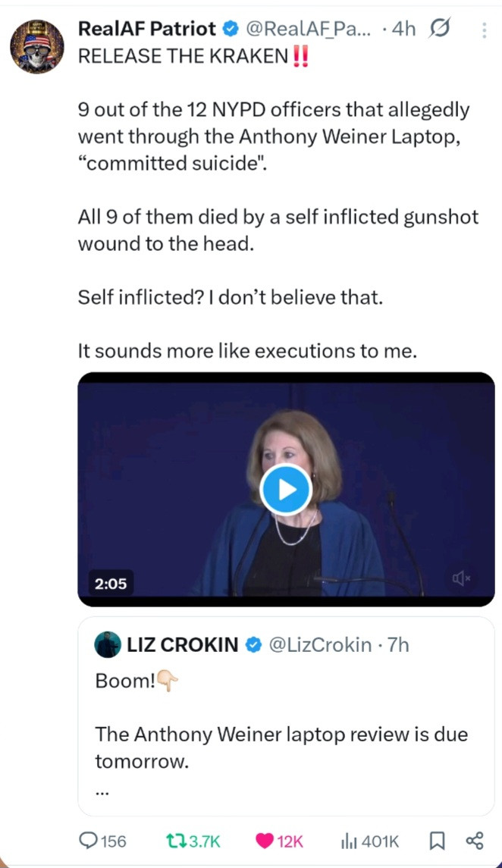The image size is (502, 868).
Task: Unlike the post with 12K heart
Action: pyautogui.click(x=265, y=840)
